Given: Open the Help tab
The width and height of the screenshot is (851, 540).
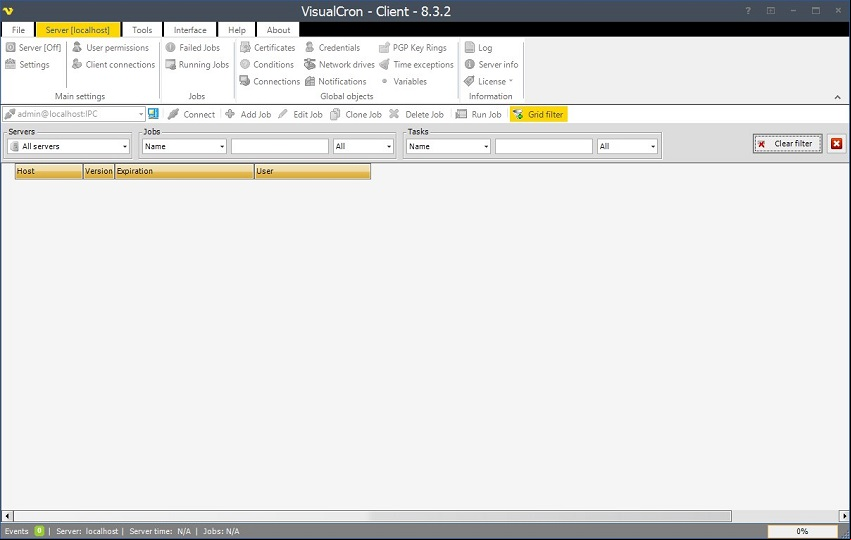Looking at the screenshot, I should 237,30.
